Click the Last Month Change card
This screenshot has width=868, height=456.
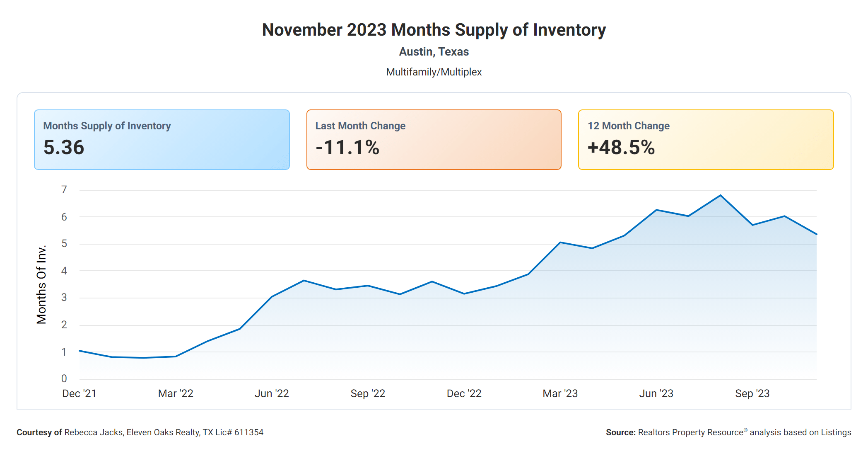click(x=434, y=139)
